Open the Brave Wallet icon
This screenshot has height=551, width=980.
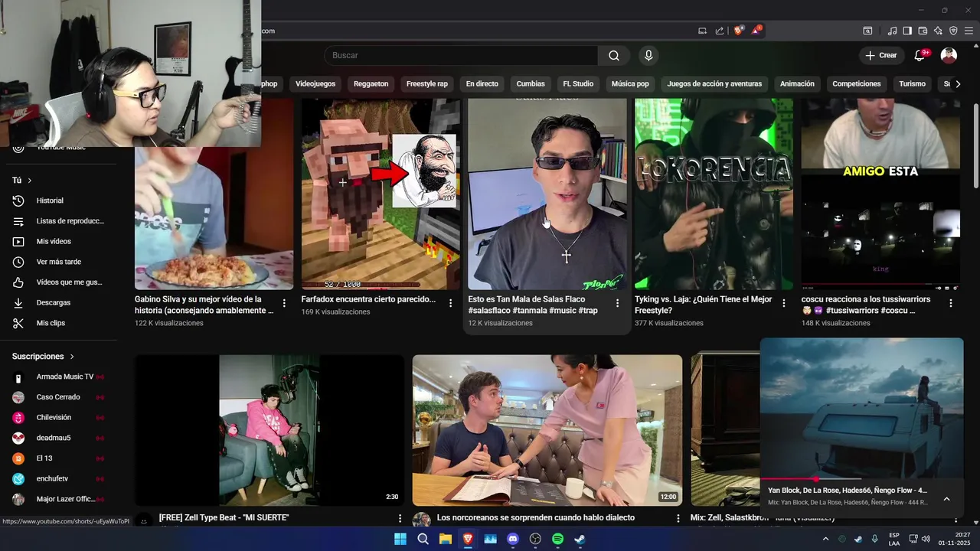(923, 31)
